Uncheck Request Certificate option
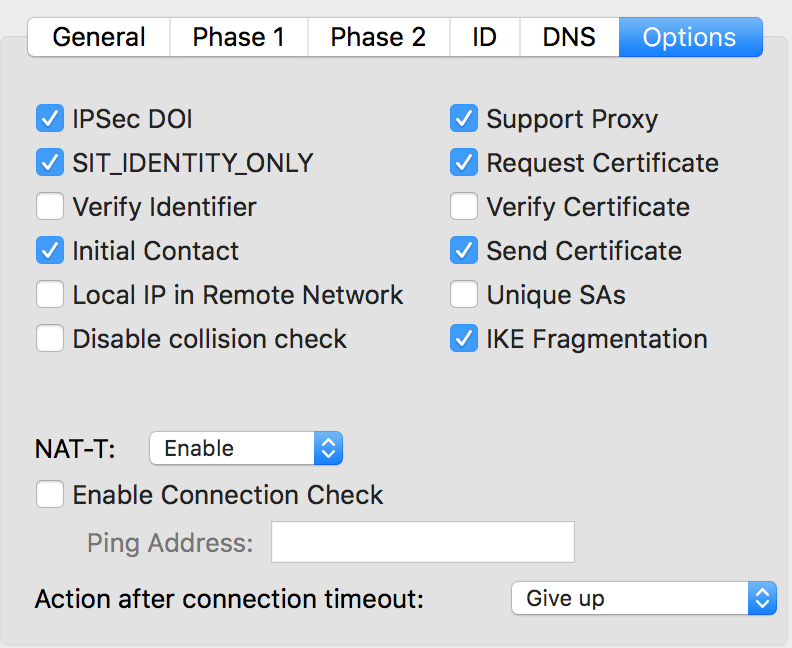 click(x=463, y=163)
